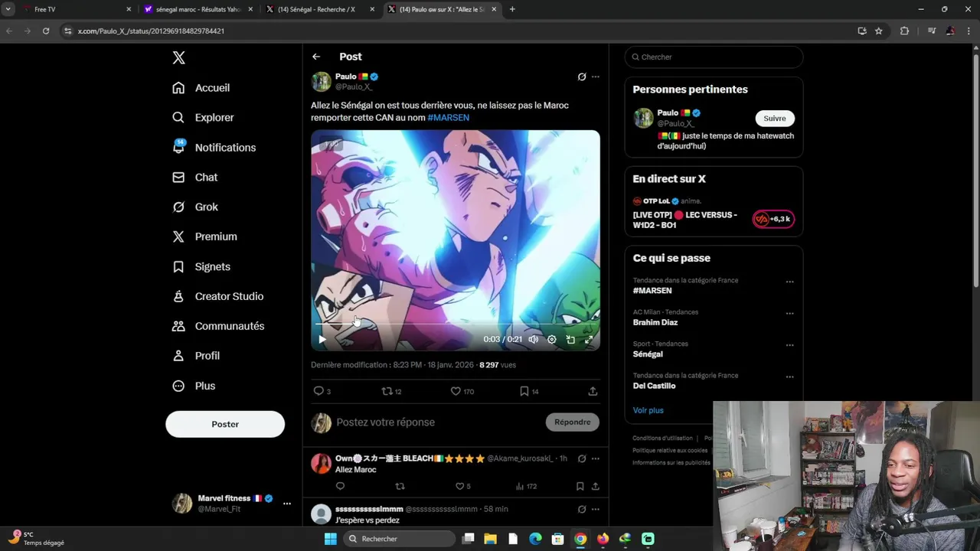Open File Explorer from taskbar

(490, 539)
